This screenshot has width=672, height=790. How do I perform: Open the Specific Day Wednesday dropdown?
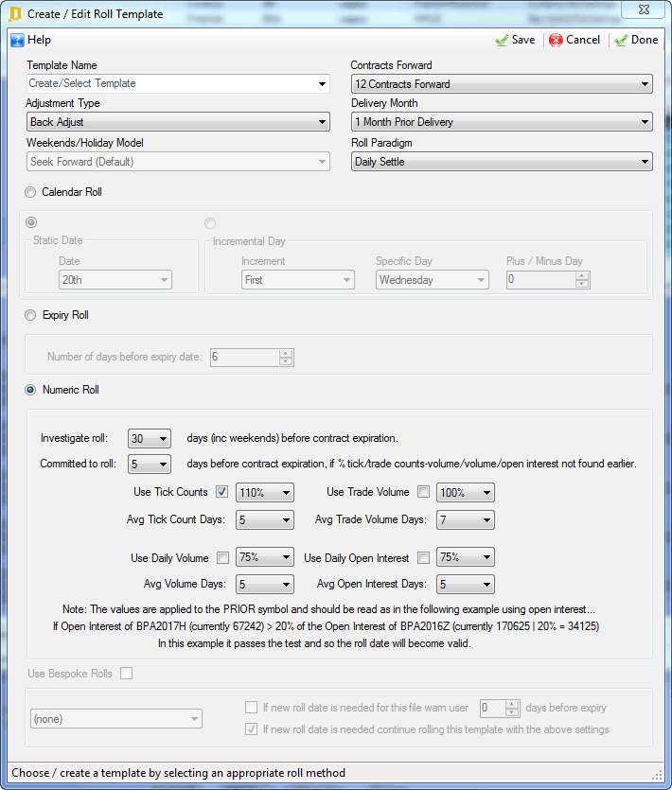tap(432, 280)
